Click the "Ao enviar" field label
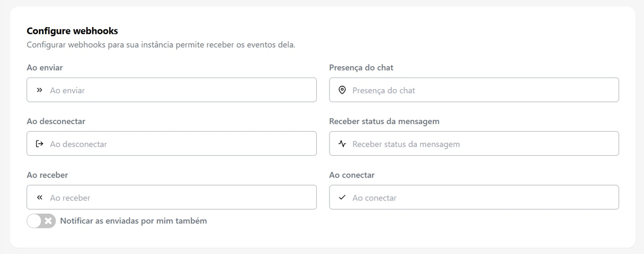 [45, 68]
